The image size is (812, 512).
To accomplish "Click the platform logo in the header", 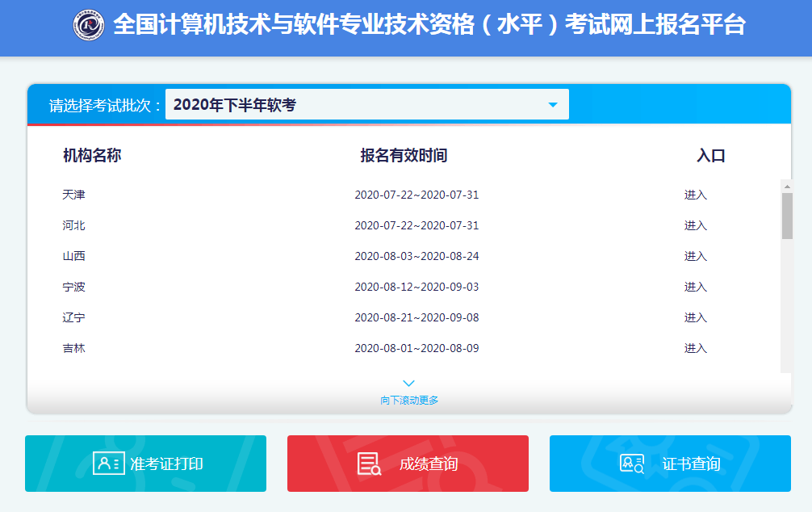I will 89,25.
